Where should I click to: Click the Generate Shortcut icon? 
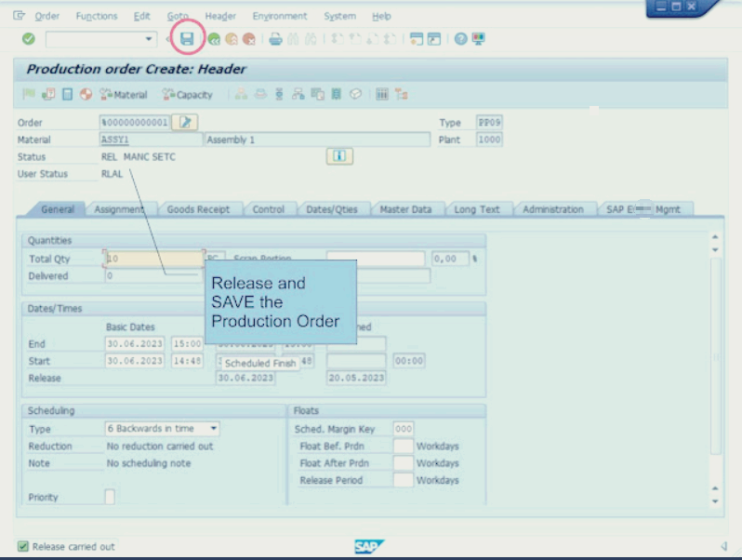coord(433,39)
